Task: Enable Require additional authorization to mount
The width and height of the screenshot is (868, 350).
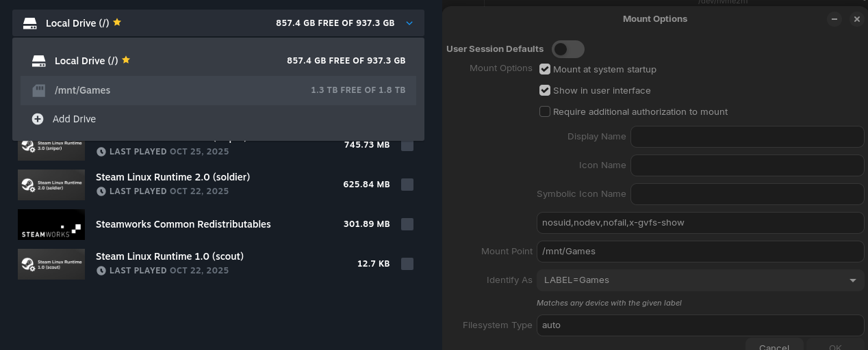Action: (x=545, y=111)
